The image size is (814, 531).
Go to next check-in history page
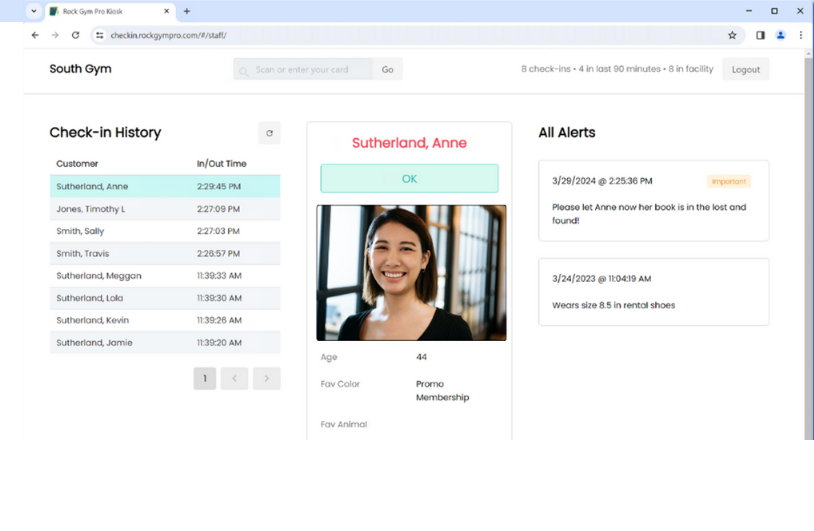pos(266,378)
